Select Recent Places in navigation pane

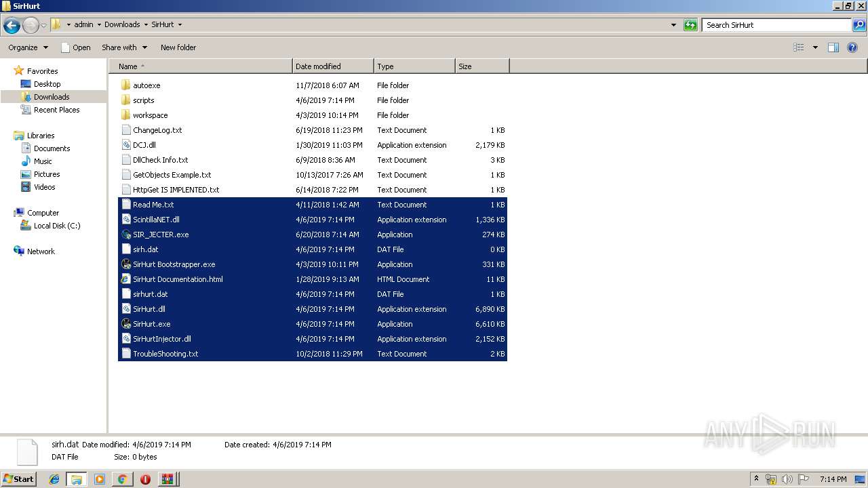[x=56, y=110]
